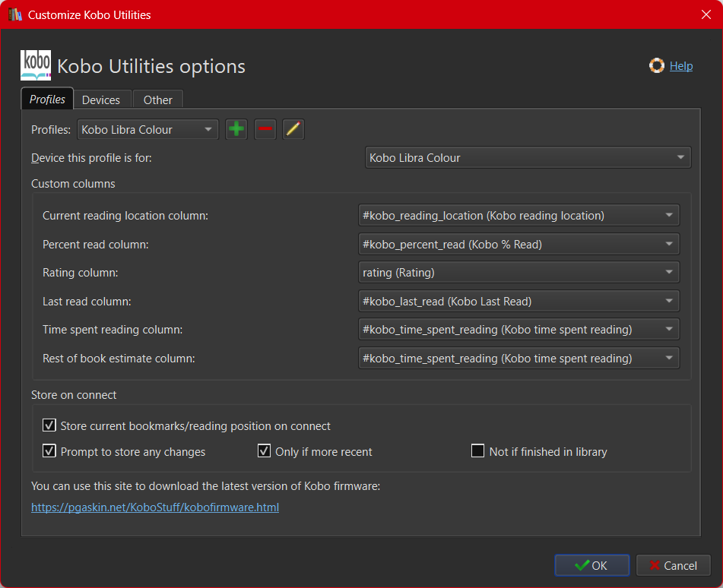Open the Profiles dropdown
The width and height of the screenshot is (723, 588).
point(147,129)
